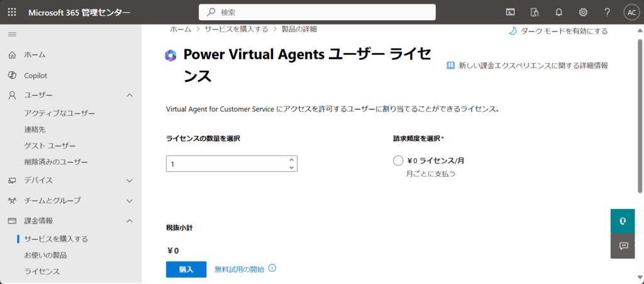Click the info icon next to 無料試用の開始
The image size is (644, 284).
pos(272,268)
